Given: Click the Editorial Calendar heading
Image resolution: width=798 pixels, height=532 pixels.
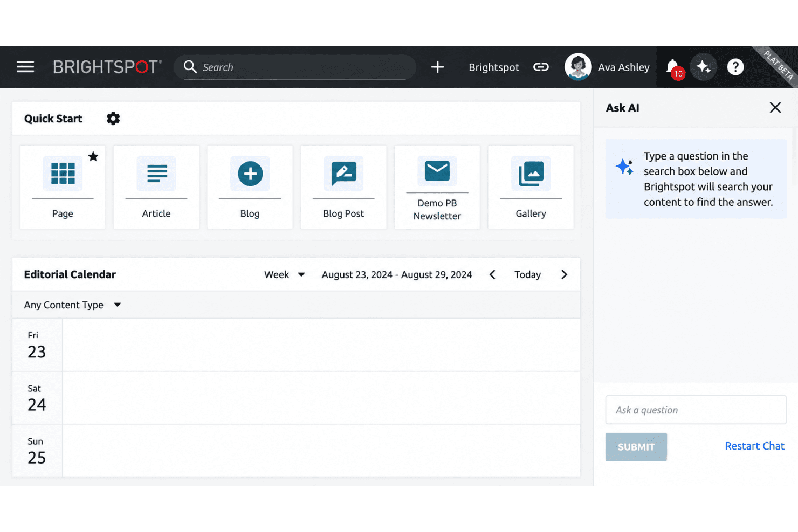Looking at the screenshot, I should [70, 274].
